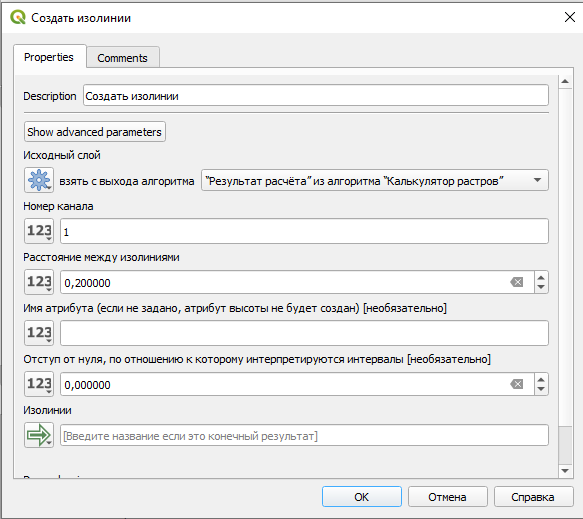Click the 123 icon beside Отступ от нуля
The image size is (583, 519).
pyautogui.click(x=39, y=384)
